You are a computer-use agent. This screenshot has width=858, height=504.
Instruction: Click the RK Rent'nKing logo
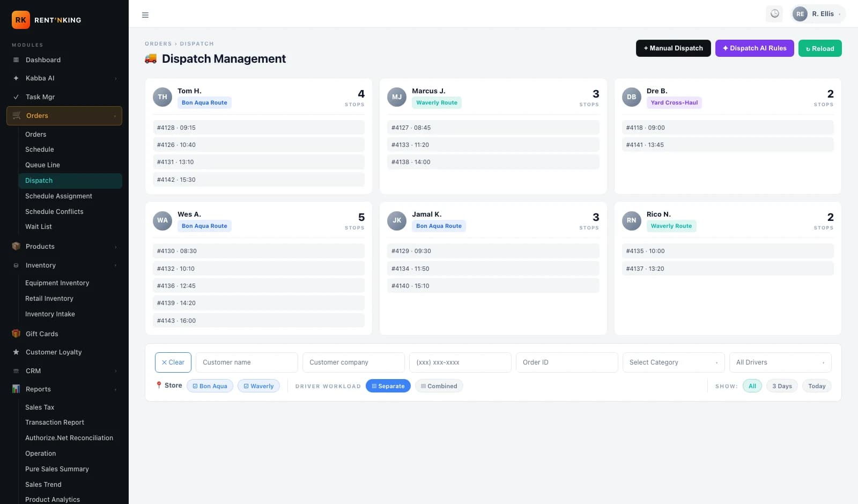pyautogui.click(x=47, y=20)
